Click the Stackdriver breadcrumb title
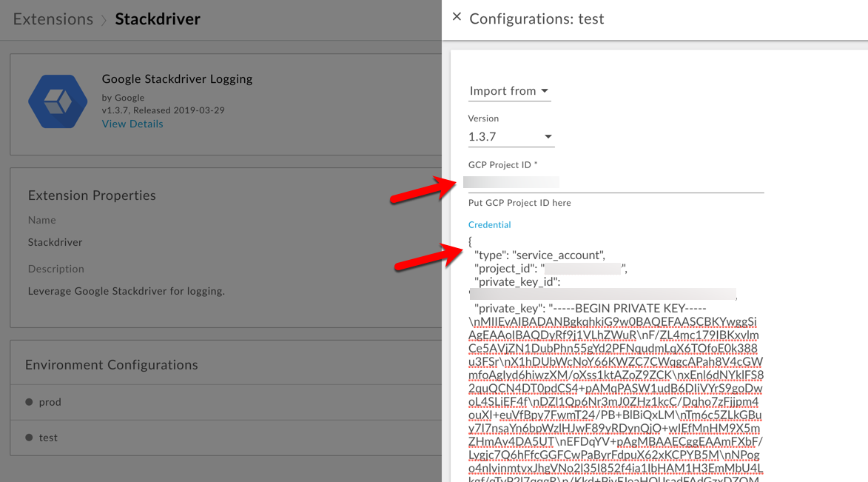This screenshot has height=482, width=868. pos(158,19)
